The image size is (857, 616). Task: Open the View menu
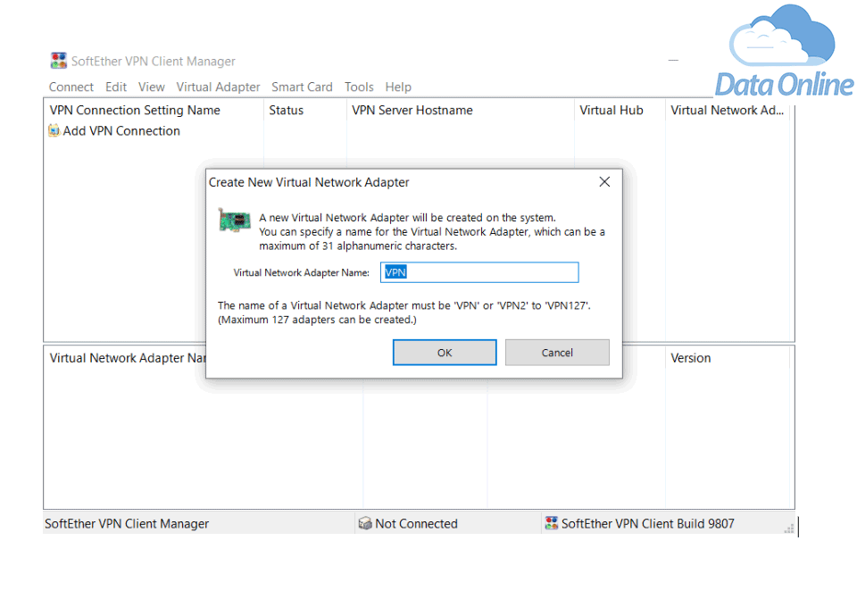[x=152, y=87]
